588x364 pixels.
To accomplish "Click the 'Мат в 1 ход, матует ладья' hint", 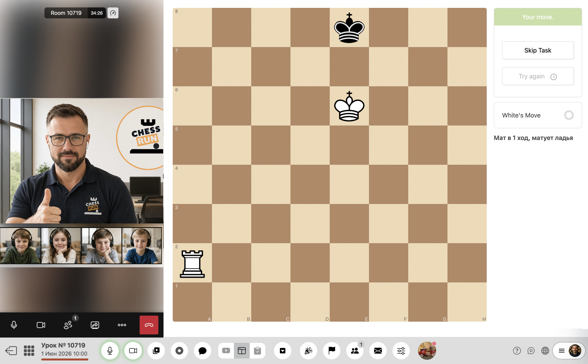I will 533,138.
